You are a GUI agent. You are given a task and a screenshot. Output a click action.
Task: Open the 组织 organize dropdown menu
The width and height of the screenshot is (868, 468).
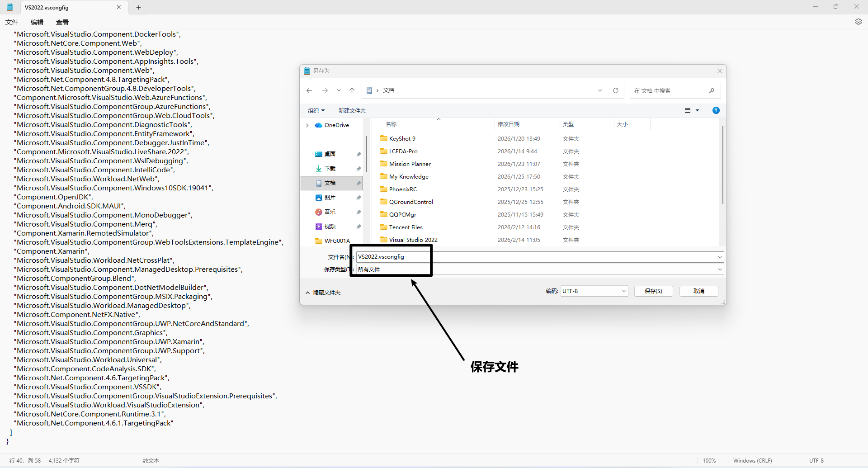316,110
